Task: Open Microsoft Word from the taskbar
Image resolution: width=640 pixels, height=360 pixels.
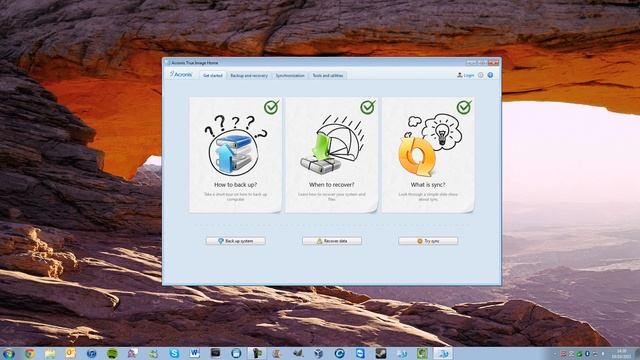Action: [195, 353]
